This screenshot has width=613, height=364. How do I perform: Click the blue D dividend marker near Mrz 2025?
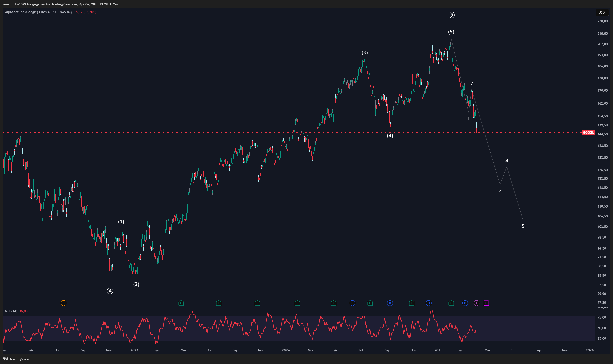[x=465, y=303]
